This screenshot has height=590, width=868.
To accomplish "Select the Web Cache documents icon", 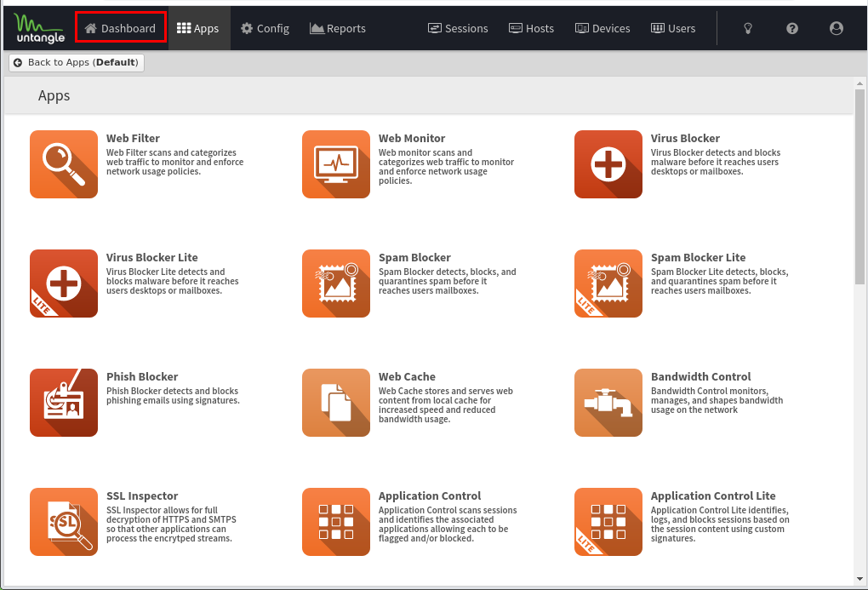I will tap(336, 402).
